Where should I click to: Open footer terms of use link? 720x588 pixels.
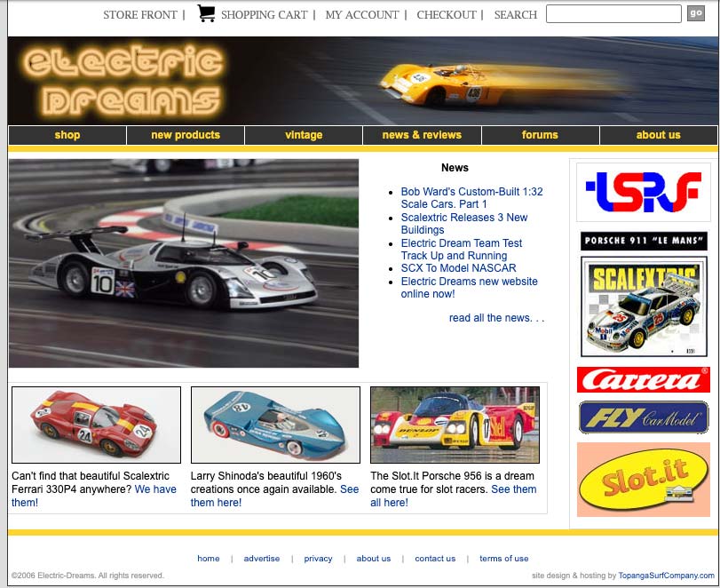(x=504, y=559)
